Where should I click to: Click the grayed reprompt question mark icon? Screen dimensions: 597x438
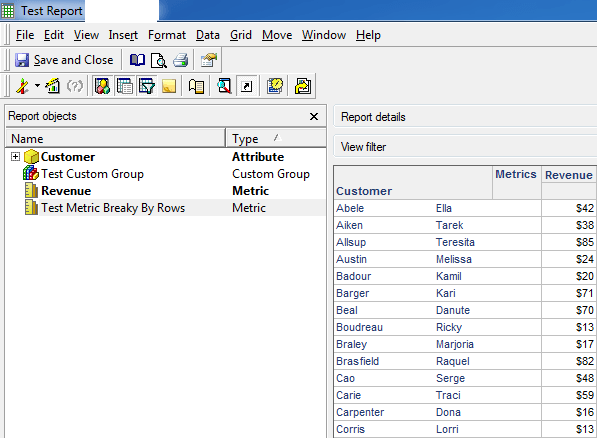74,86
